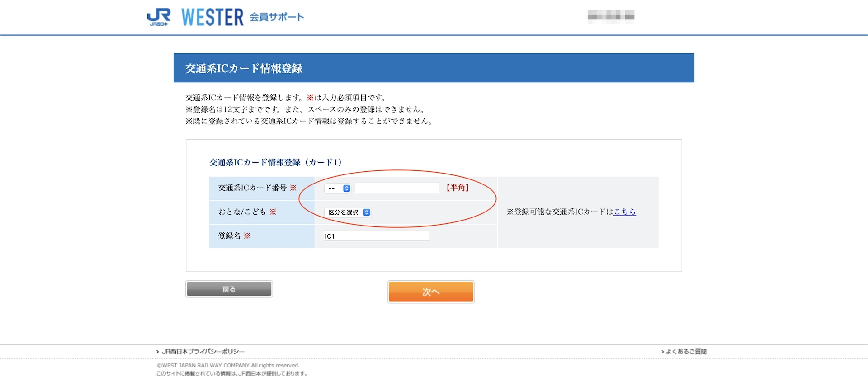Click the chevron icon before よくあるご質問
This screenshot has height=386, width=868.
click(x=663, y=352)
